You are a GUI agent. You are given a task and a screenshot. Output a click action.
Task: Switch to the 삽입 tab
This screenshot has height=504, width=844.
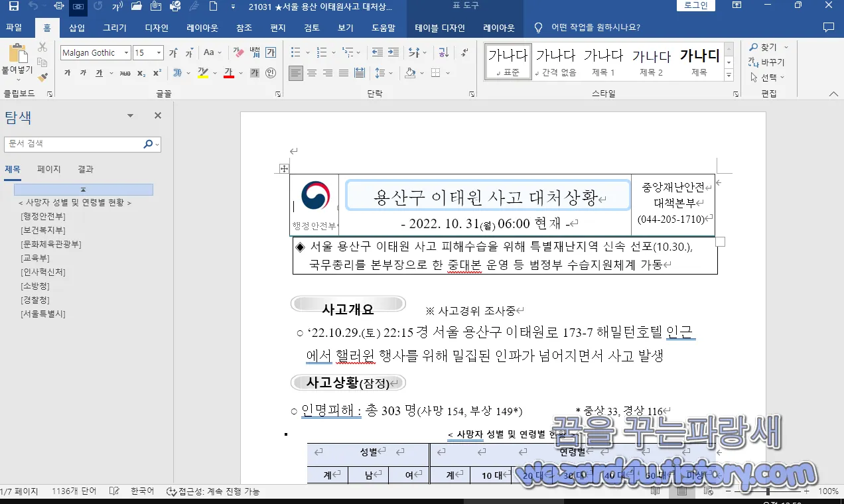tap(77, 28)
